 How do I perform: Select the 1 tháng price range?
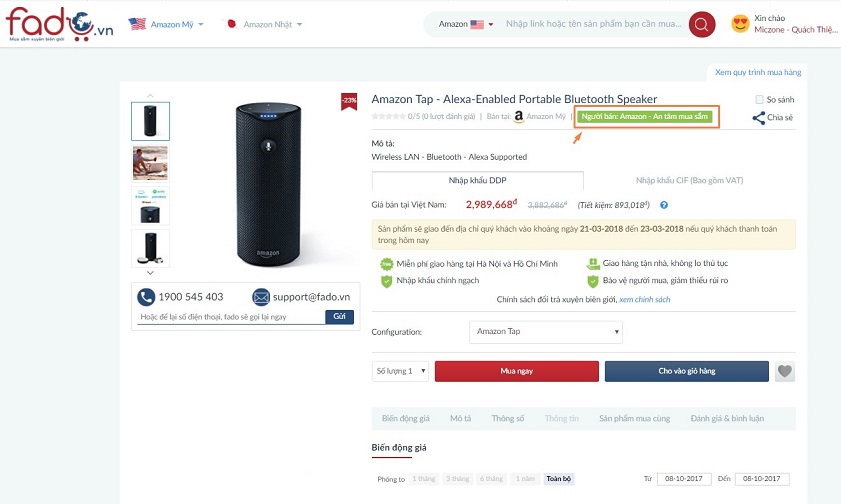click(424, 479)
